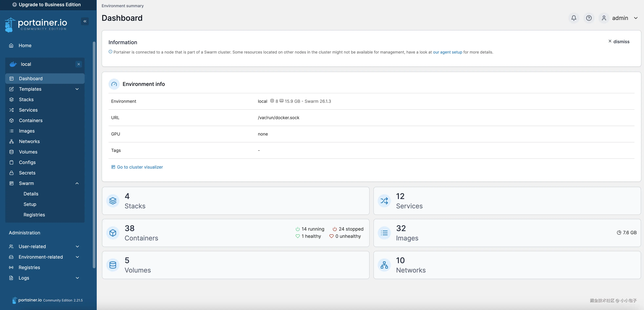
Task: Click Go to cluster visualizer link
Action: [140, 167]
